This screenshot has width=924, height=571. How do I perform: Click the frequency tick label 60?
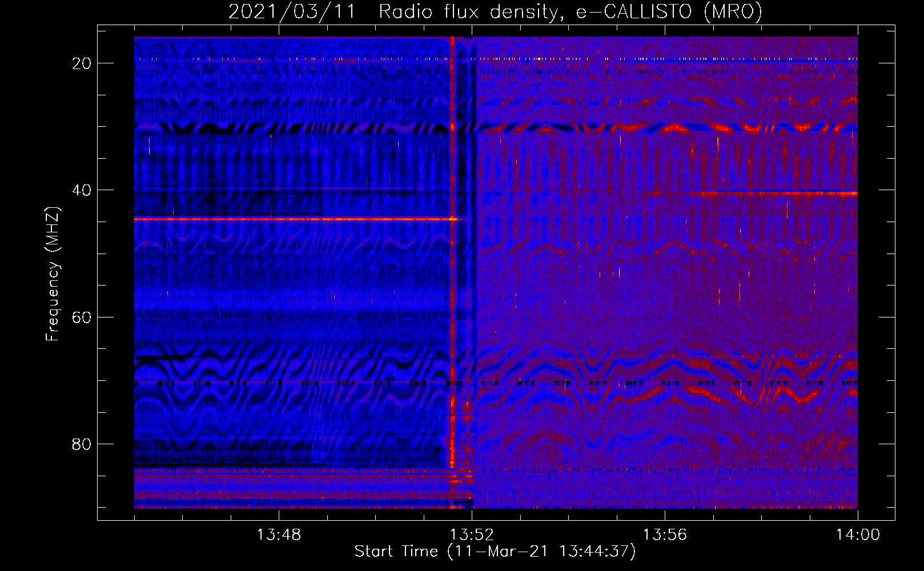(x=82, y=317)
